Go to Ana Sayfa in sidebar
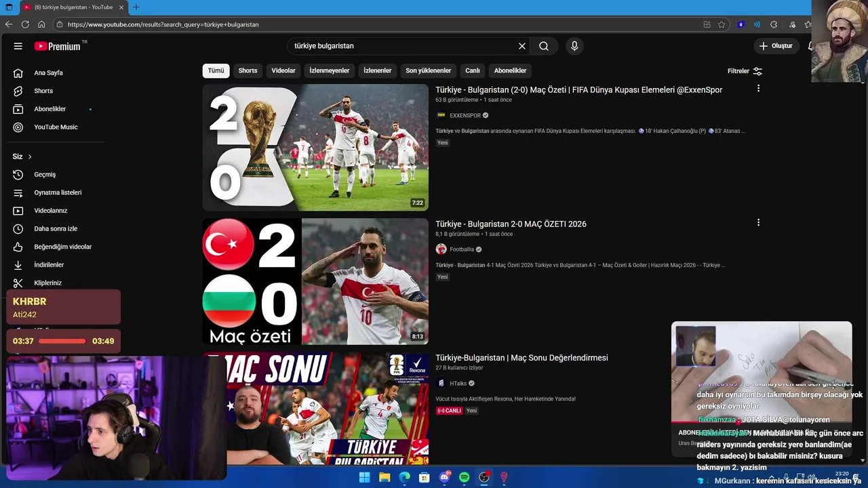 click(48, 73)
